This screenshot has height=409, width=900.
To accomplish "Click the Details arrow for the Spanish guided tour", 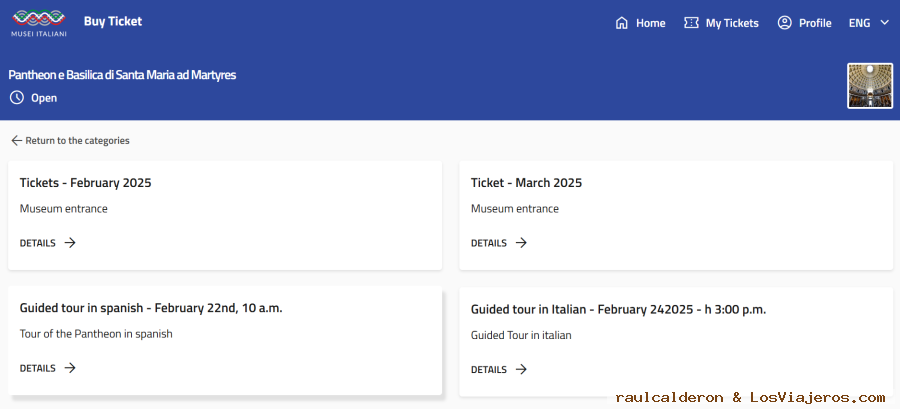I will 70,368.
